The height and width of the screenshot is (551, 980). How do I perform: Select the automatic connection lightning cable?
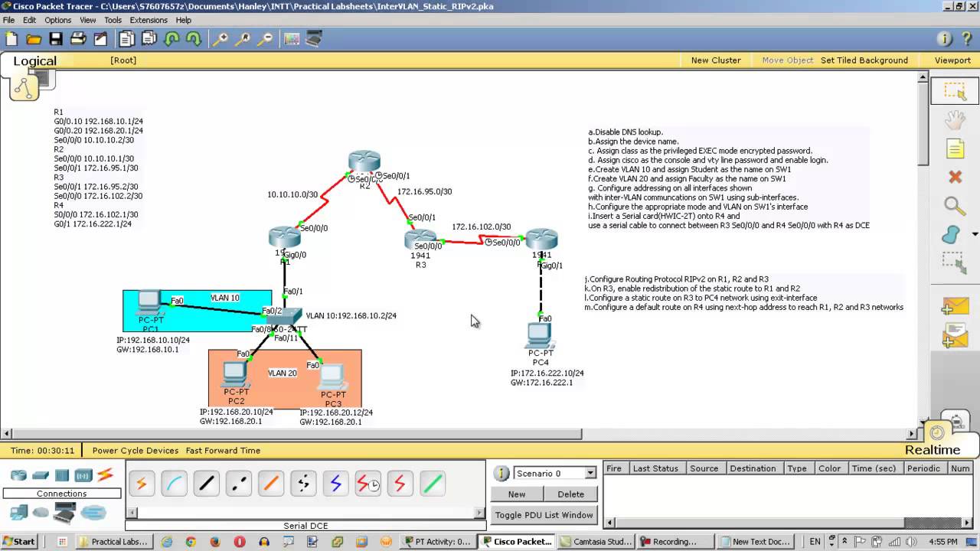click(141, 483)
